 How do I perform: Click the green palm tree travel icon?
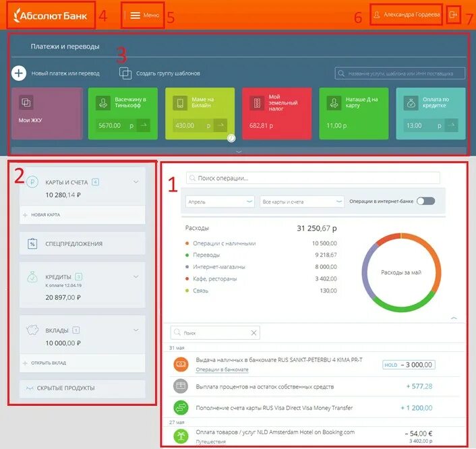tap(181, 436)
